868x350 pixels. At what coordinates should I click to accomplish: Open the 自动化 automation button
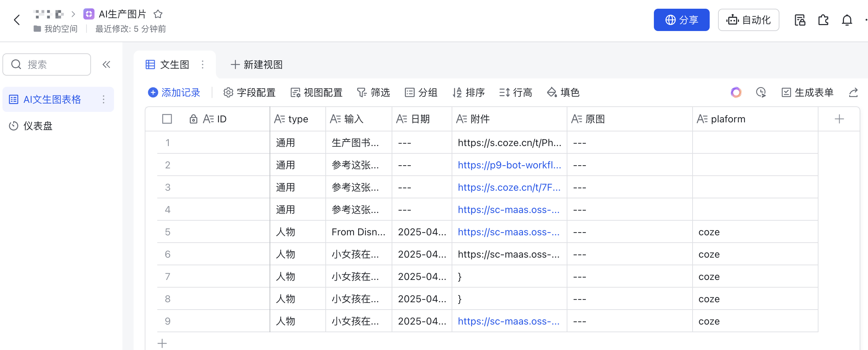coord(748,20)
